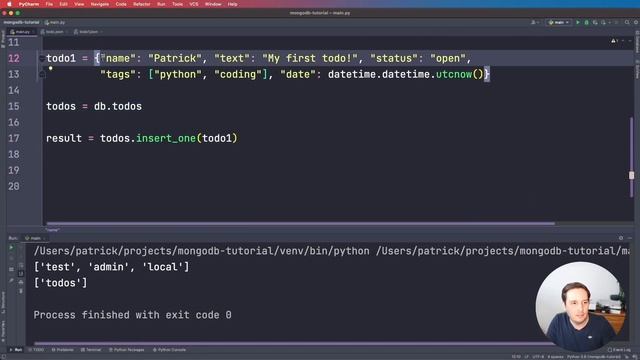Click fold end marker on line 13

click(42, 74)
